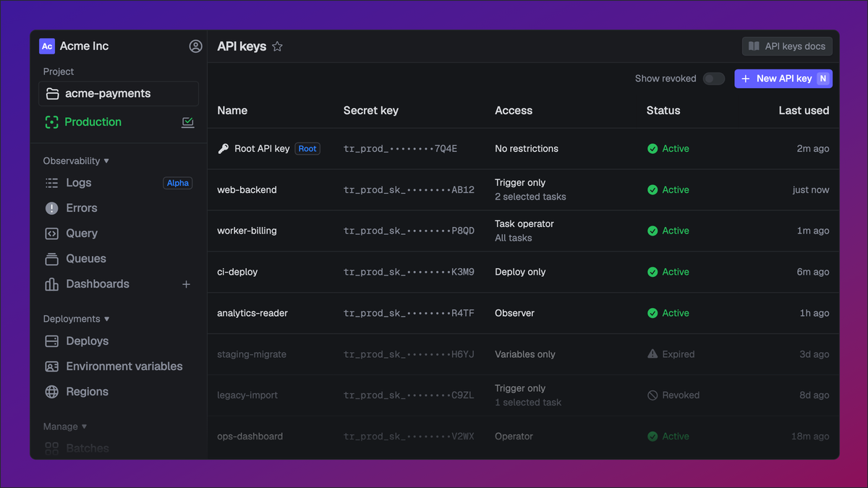Open the Logs page

pyautogui.click(x=79, y=183)
